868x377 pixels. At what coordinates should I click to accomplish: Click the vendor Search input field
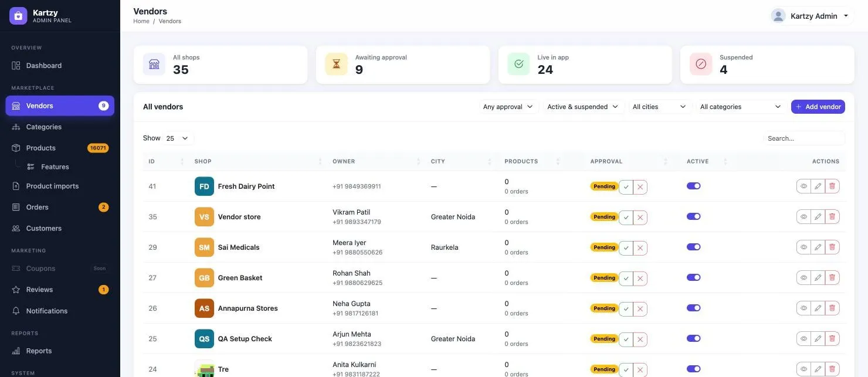tap(804, 138)
